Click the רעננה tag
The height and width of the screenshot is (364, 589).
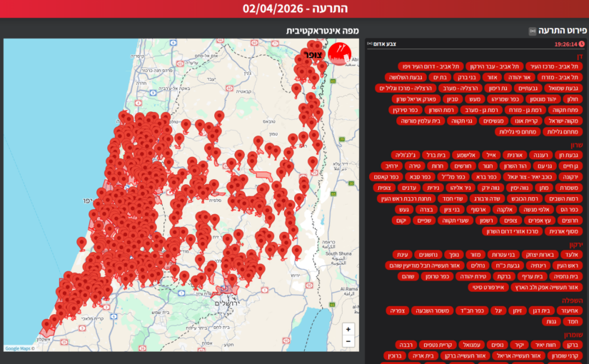click(x=540, y=155)
